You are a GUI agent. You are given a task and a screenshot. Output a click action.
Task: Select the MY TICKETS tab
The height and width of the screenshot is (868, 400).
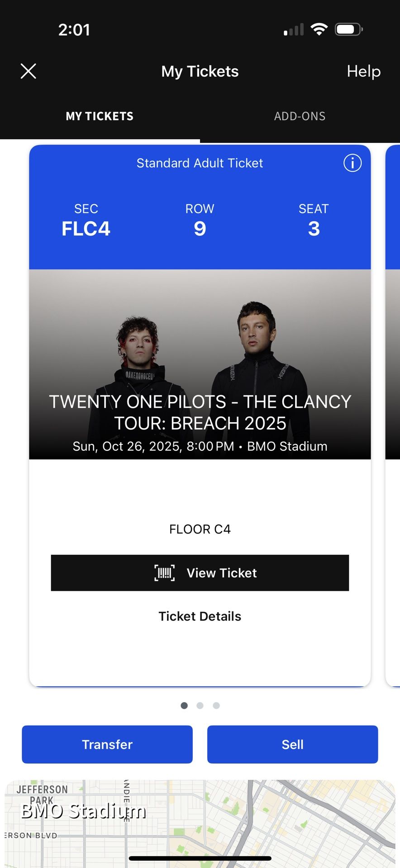click(x=100, y=116)
